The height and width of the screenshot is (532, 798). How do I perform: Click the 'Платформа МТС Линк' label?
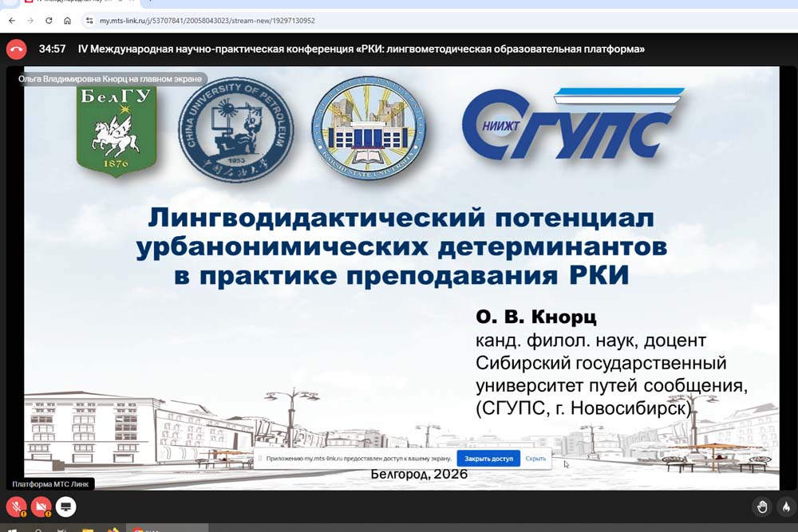coord(50,484)
